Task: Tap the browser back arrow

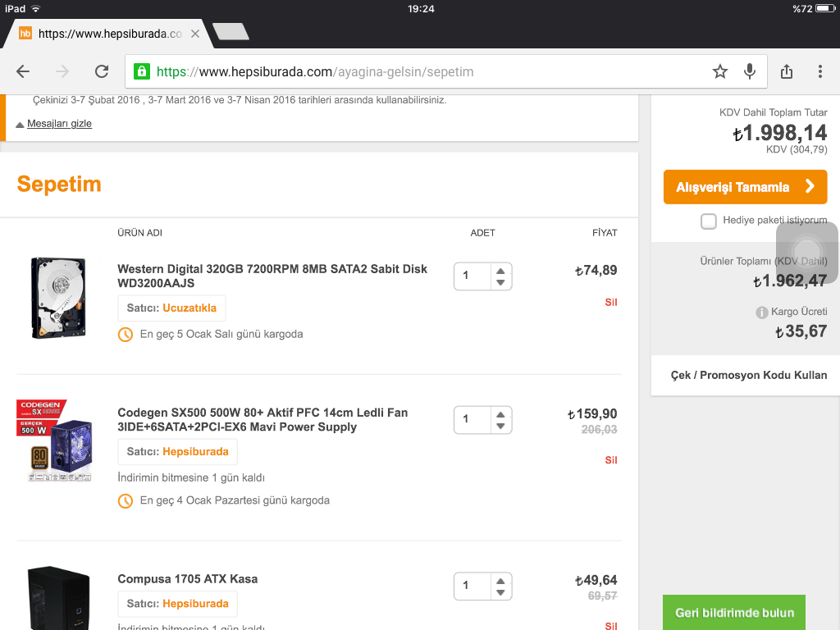Action: (23, 71)
